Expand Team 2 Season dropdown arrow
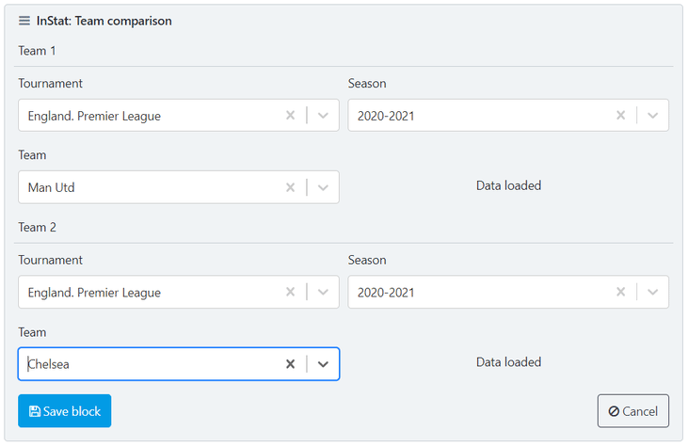Viewport: 688px width, 447px height. 653,292
